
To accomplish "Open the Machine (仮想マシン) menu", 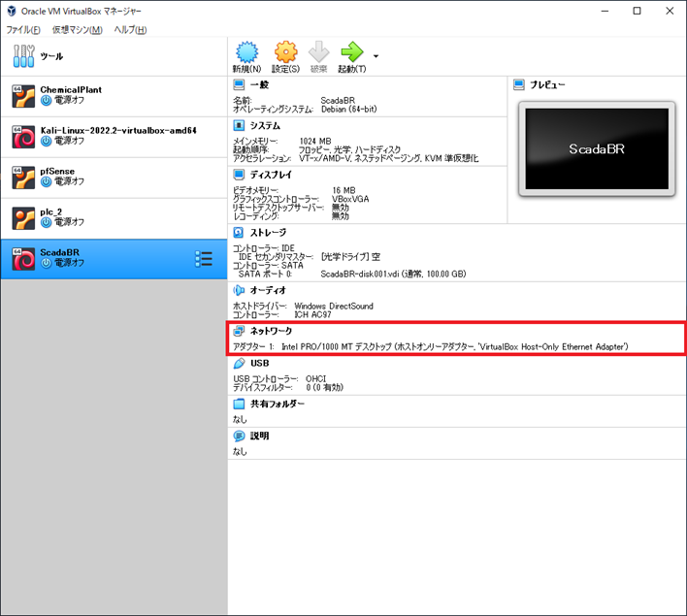I will coord(77,30).
